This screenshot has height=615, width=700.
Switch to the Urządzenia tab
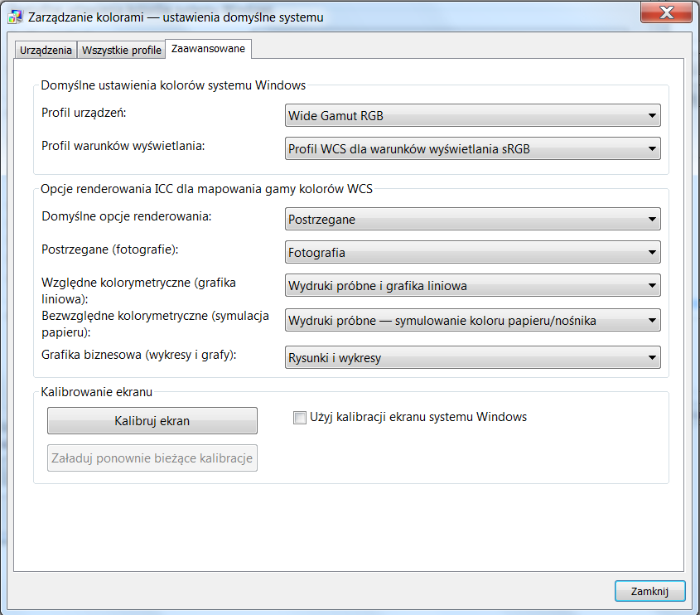point(46,51)
